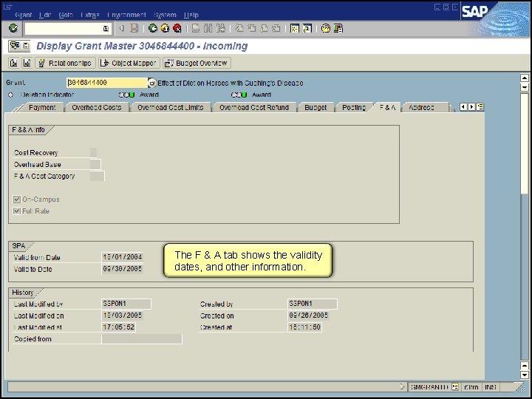The width and height of the screenshot is (532, 399).
Task: Open the tab list menu icon
Action: [x=480, y=107]
